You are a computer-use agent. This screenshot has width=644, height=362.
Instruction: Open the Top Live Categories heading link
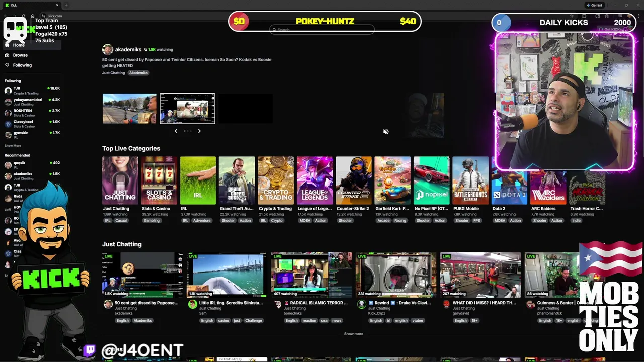(131, 148)
